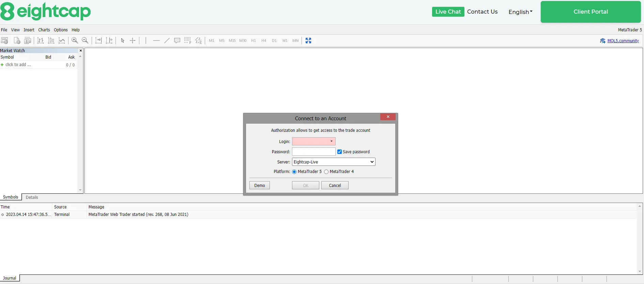This screenshot has height=284, width=644.
Task: Set timeframe to MN
Action: 295,41
